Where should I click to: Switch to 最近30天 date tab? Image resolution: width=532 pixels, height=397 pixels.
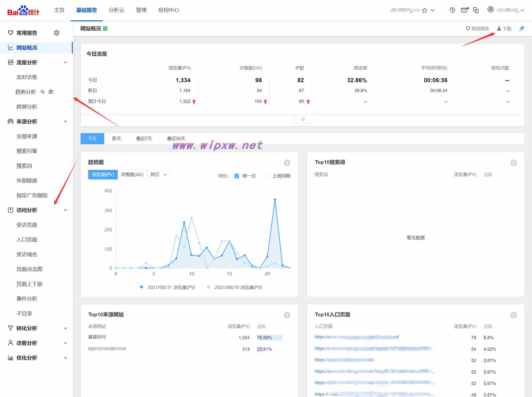pyautogui.click(x=176, y=139)
